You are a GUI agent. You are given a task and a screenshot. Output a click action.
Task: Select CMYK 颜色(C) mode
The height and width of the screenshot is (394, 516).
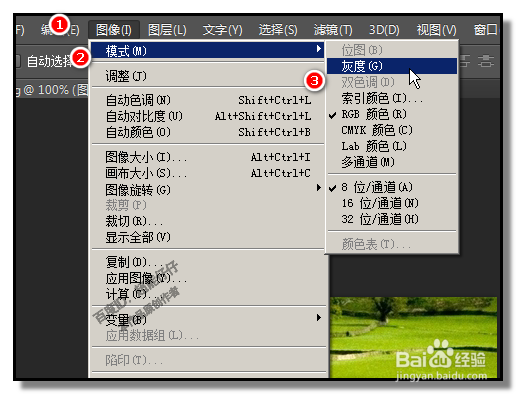coord(392,130)
